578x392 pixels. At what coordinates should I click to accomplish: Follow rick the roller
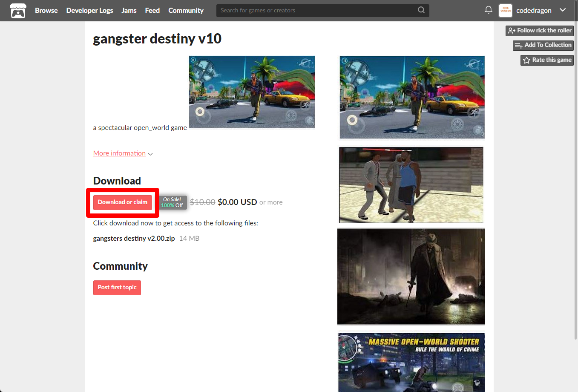tap(540, 31)
